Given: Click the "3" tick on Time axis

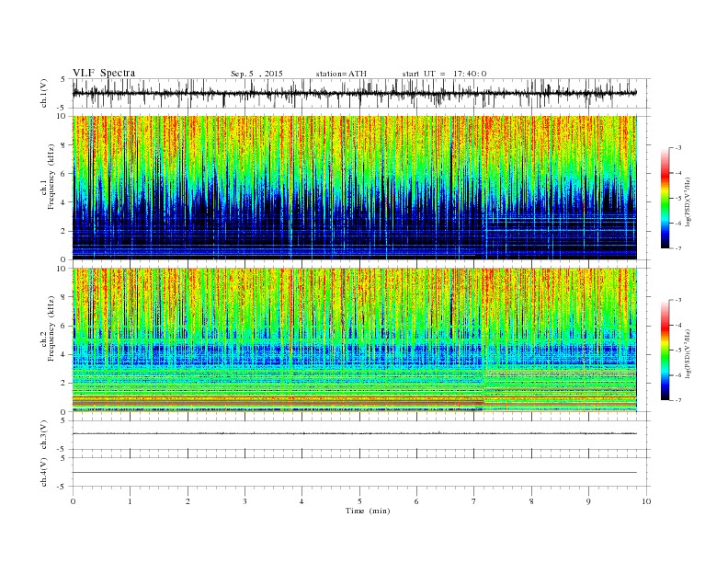Looking at the screenshot, I should click(x=245, y=501).
